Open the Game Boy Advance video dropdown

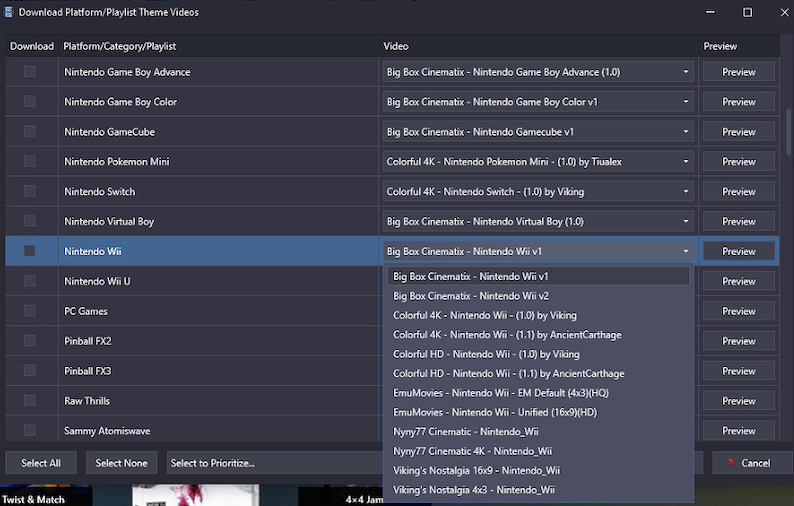[538, 72]
